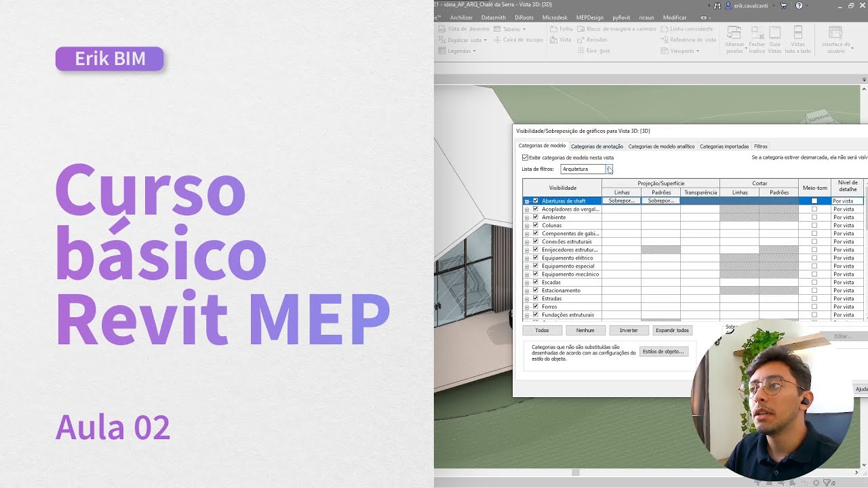Image resolution: width=868 pixels, height=488 pixels.
Task: Open the Datasmith ribbon tab
Action: tap(494, 18)
